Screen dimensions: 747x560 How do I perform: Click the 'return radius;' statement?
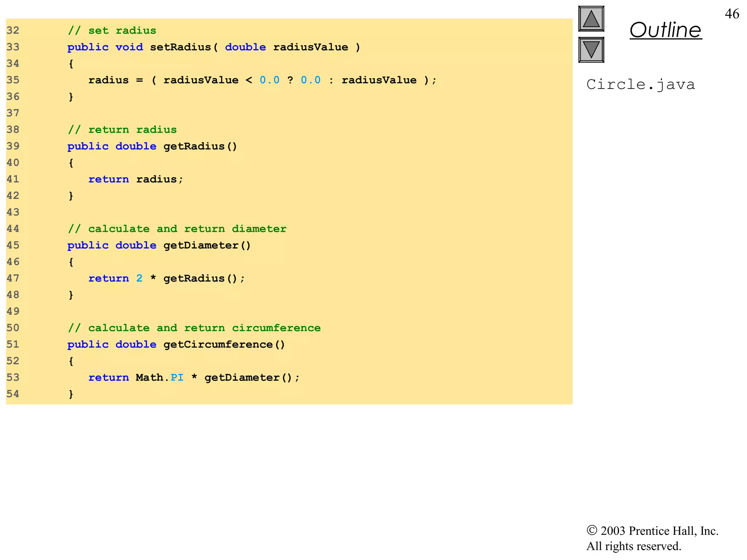pos(136,179)
